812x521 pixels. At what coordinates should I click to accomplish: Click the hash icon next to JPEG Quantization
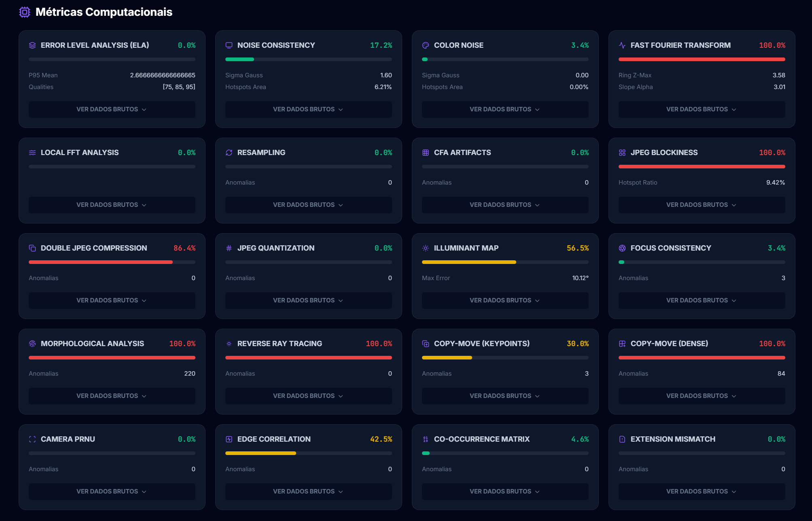(229, 248)
